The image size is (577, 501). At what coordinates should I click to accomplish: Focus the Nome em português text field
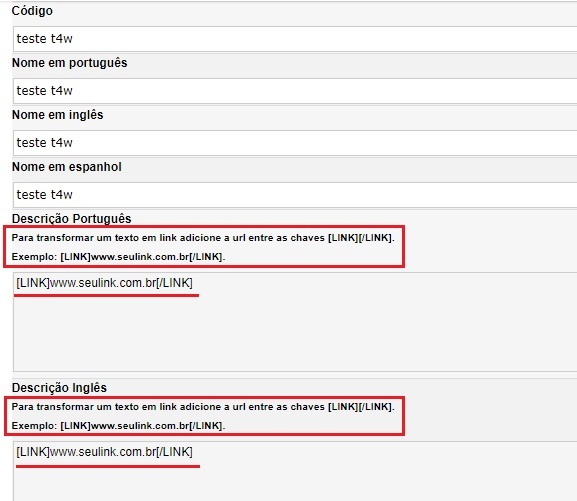[295, 91]
